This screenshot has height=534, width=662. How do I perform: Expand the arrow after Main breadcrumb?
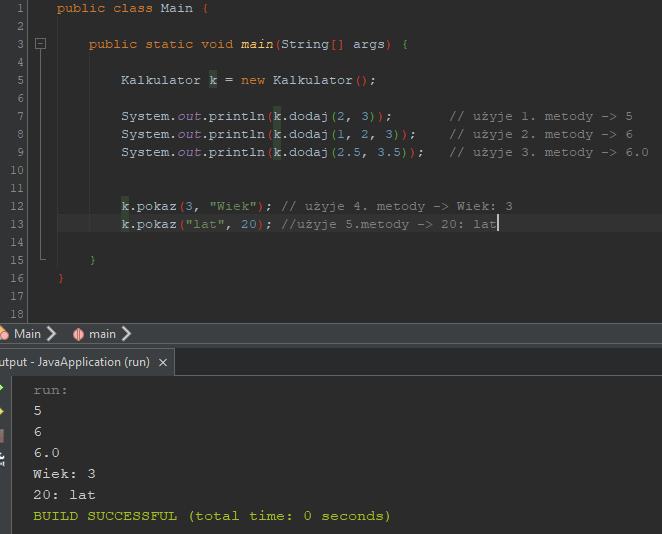pyautogui.click(x=52, y=334)
